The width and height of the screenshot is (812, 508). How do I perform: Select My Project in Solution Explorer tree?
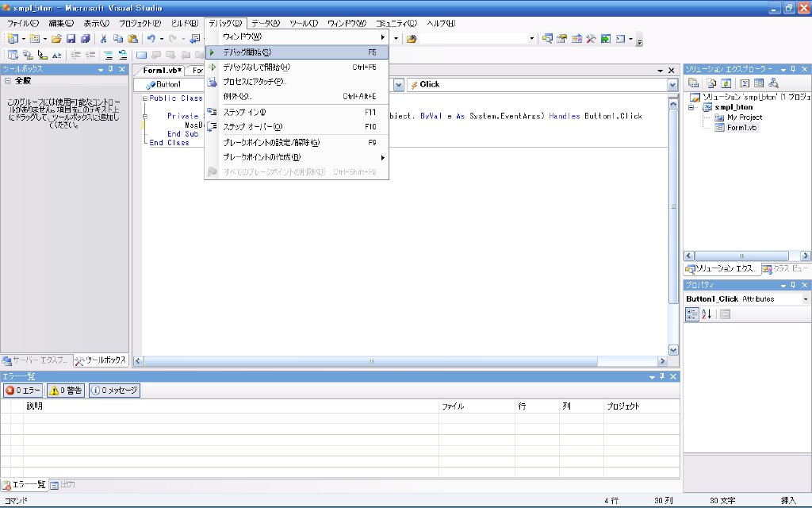745,117
